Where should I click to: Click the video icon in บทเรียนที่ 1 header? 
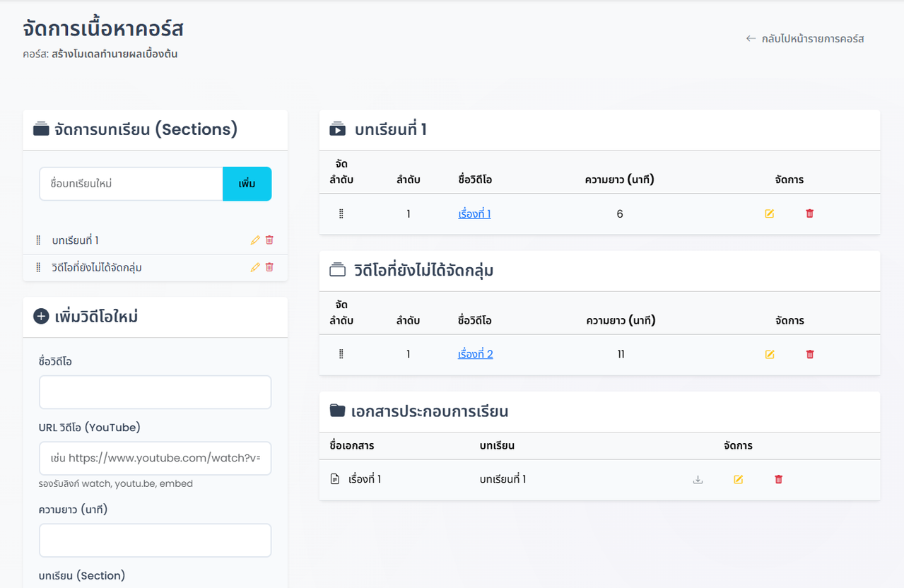pyautogui.click(x=338, y=129)
